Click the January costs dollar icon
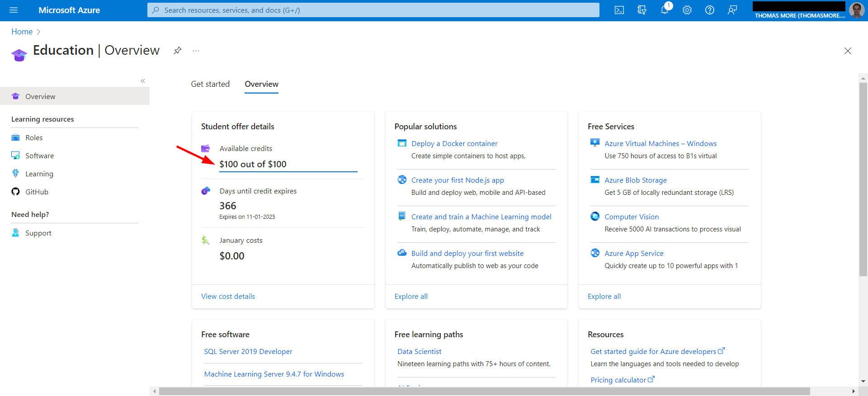The image size is (868, 396). click(x=206, y=240)
